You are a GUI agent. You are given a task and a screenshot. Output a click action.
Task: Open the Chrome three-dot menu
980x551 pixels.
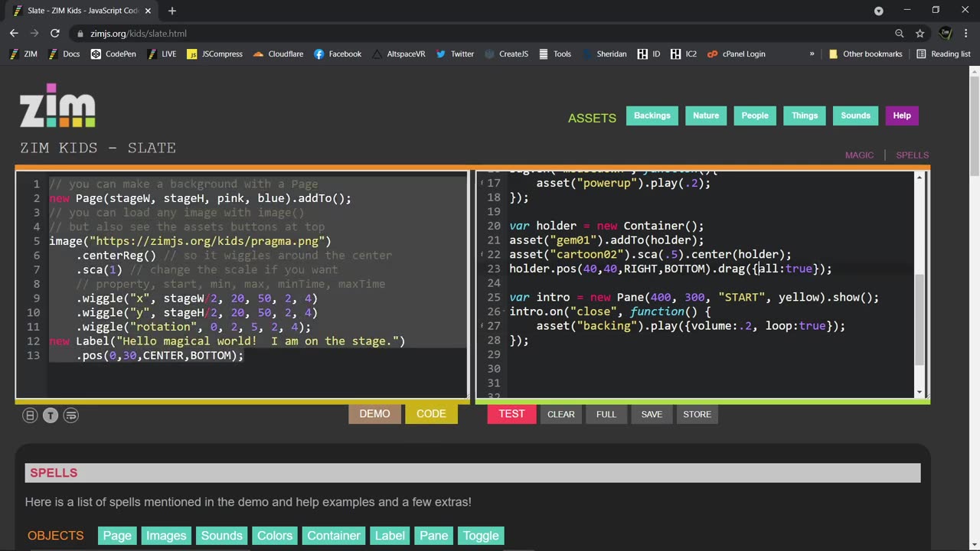click(x=966, y=34)
